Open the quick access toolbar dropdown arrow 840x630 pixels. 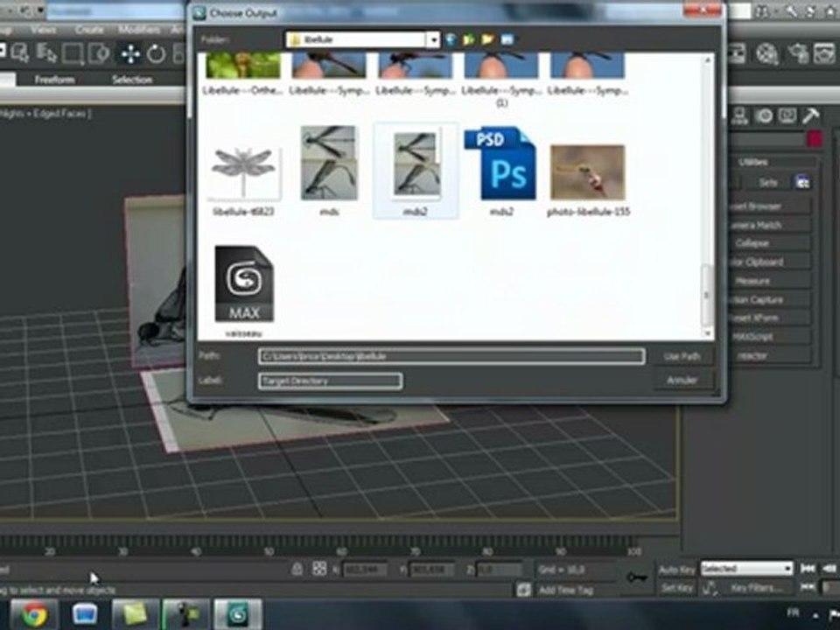coord(40,10)
